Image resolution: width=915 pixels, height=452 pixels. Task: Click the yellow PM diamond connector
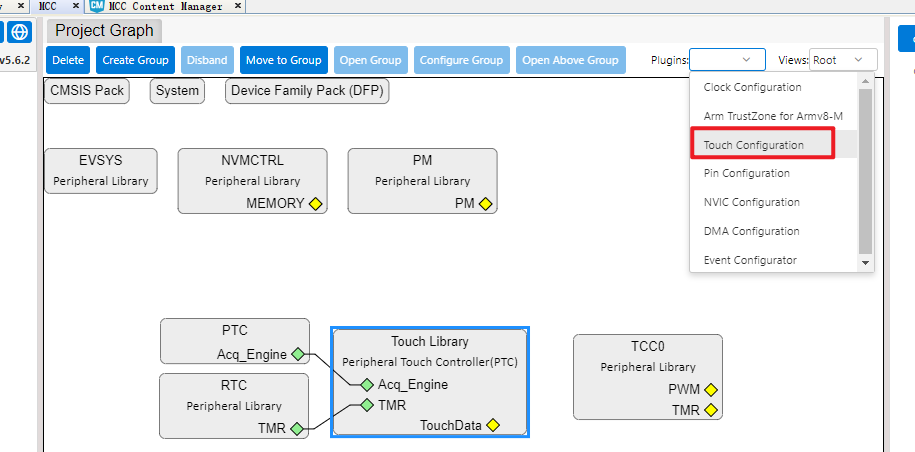tap(486, 204)
